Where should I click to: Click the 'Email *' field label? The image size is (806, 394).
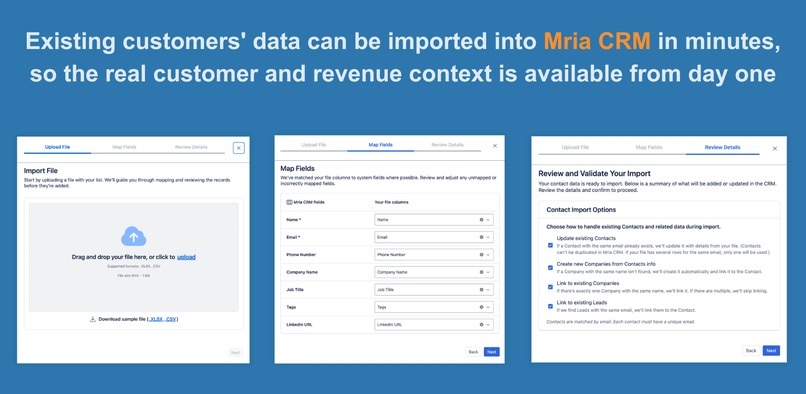pyautogui.click(x=294, y=237)
